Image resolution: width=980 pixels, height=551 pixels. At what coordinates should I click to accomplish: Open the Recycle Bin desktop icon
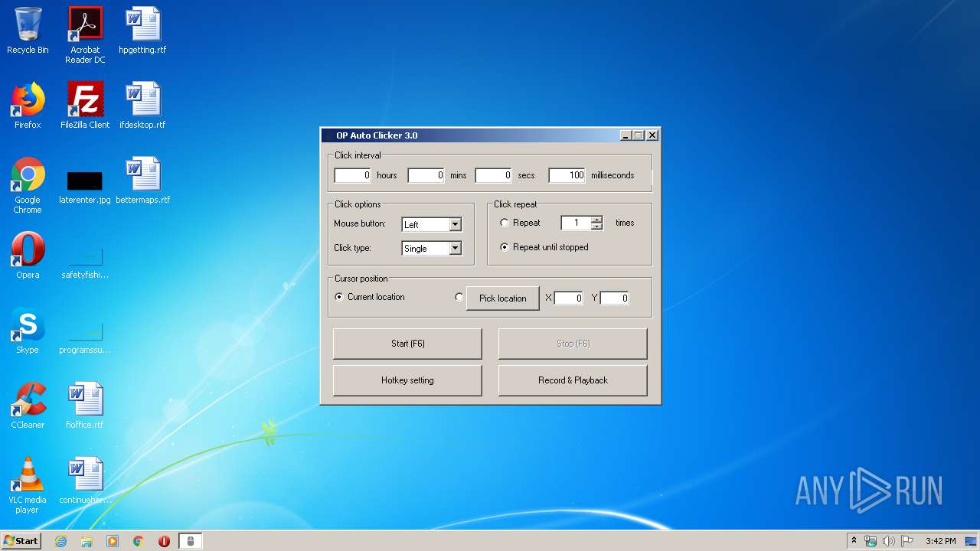(x=28, y=31)
